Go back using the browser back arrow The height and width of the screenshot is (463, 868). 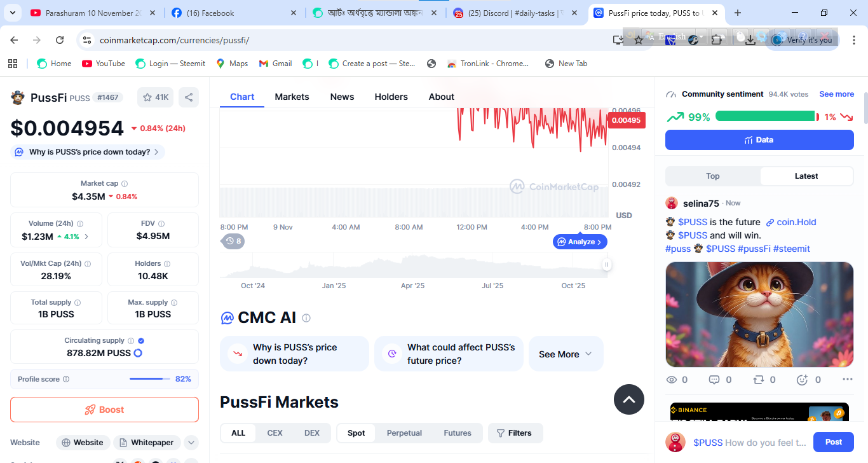point(14,40)
